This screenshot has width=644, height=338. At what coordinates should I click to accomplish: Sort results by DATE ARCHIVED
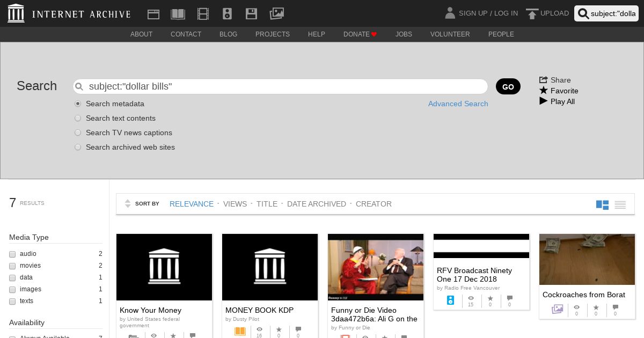click(317, 204)
